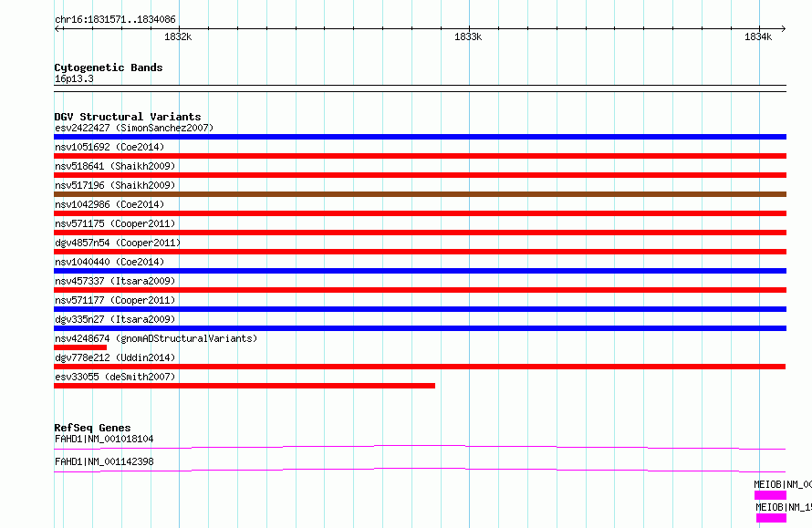This screenshot has width=812, height=528.
Task: Click the nsv1040440 (Coe2014) label
Action: point(109,262)
